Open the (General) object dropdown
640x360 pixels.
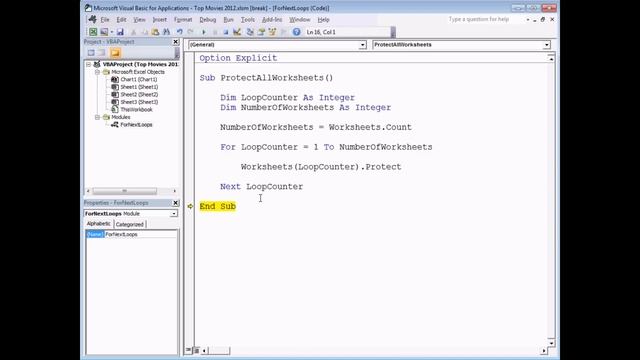pyautogui.click(x=362, y=45)
